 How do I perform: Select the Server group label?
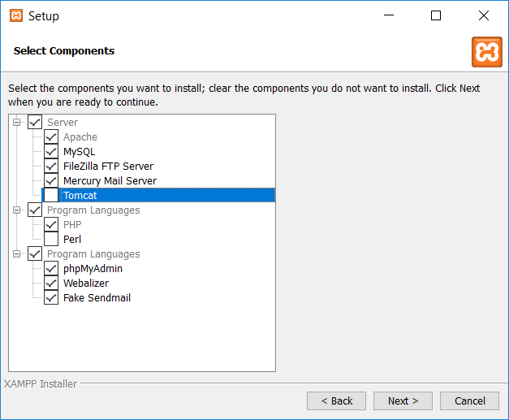63,123
